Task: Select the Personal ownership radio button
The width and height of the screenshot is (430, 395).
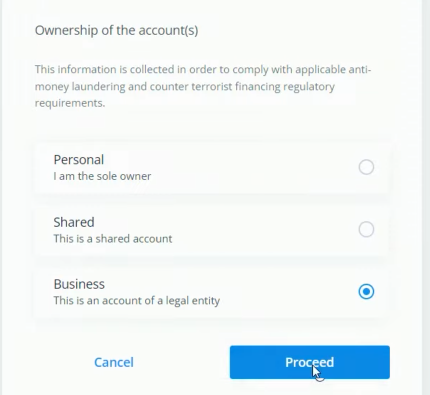Action: (366, 167)
